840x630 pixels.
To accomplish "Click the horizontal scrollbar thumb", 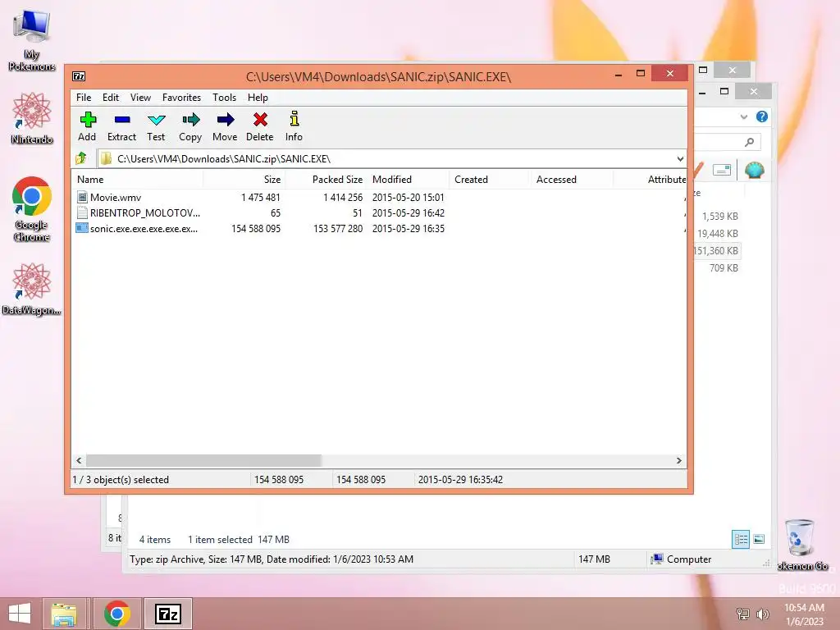I will 203,461.
